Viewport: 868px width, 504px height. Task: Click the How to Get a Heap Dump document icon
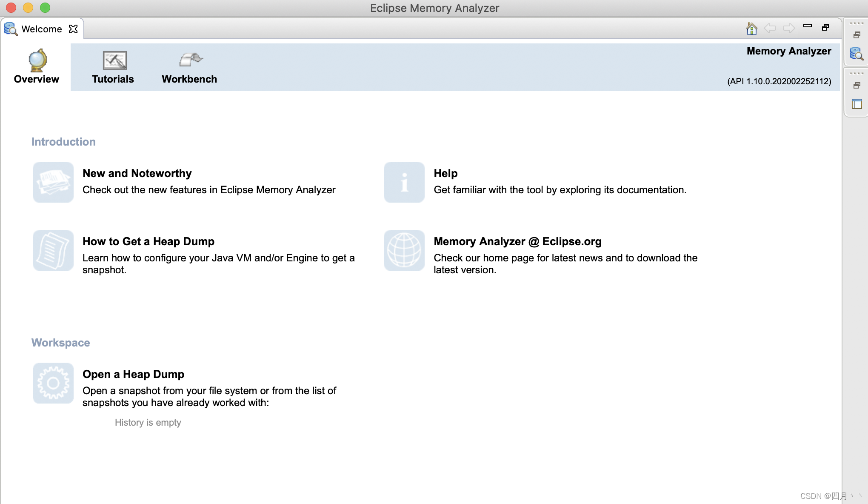53,250
